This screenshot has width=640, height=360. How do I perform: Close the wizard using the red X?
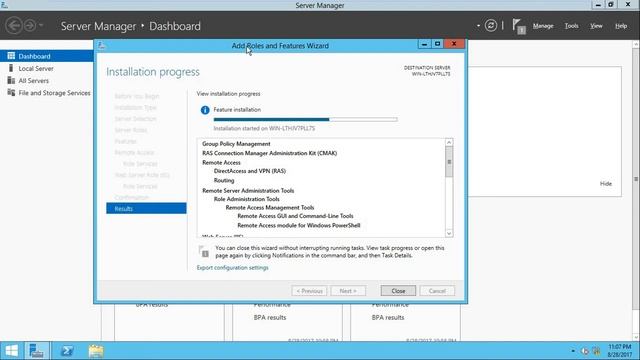(454, 44)
